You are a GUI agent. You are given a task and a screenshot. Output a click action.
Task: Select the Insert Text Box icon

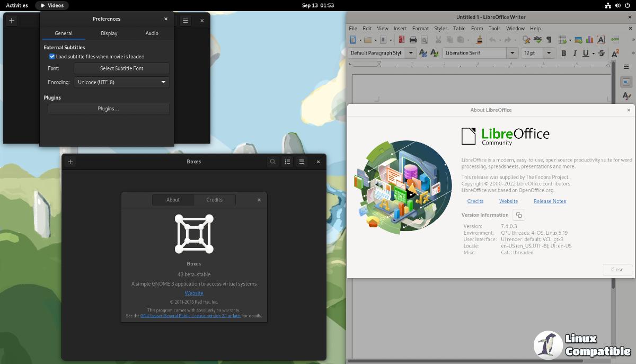(602, 40)
